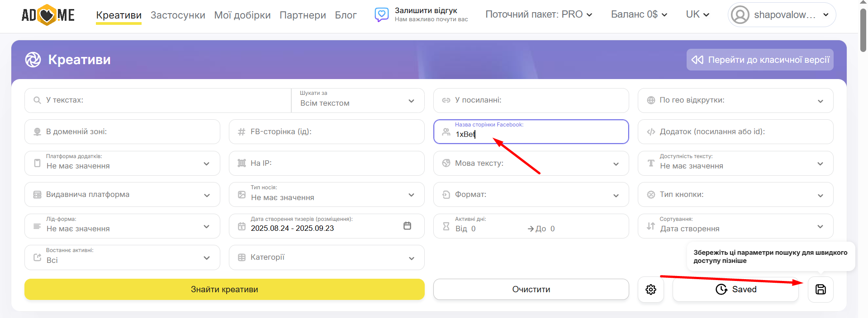
Task: Click the clock icon on Saved button
Action: pos(721,290)
